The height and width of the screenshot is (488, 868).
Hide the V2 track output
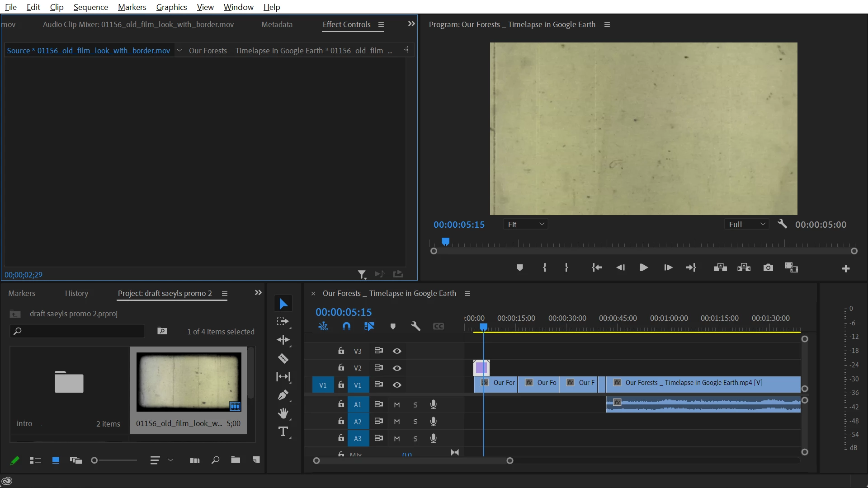pos(397,368)
